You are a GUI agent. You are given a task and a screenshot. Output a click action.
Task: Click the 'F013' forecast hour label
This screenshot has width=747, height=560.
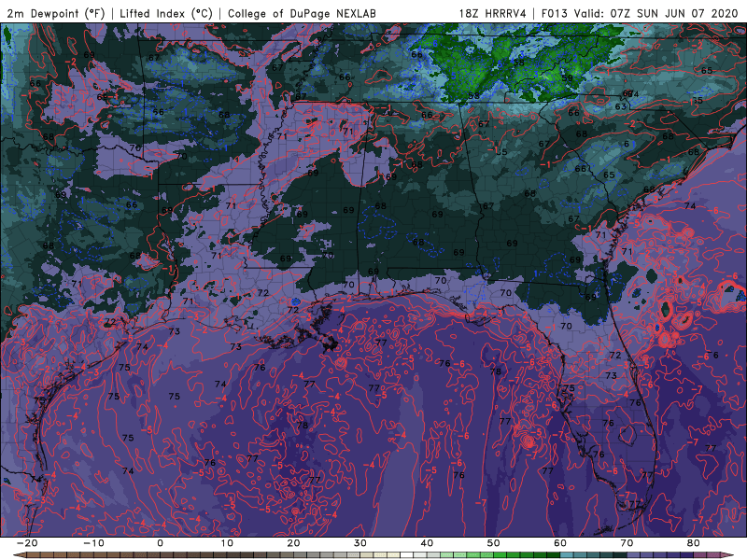tap(554, 13)
